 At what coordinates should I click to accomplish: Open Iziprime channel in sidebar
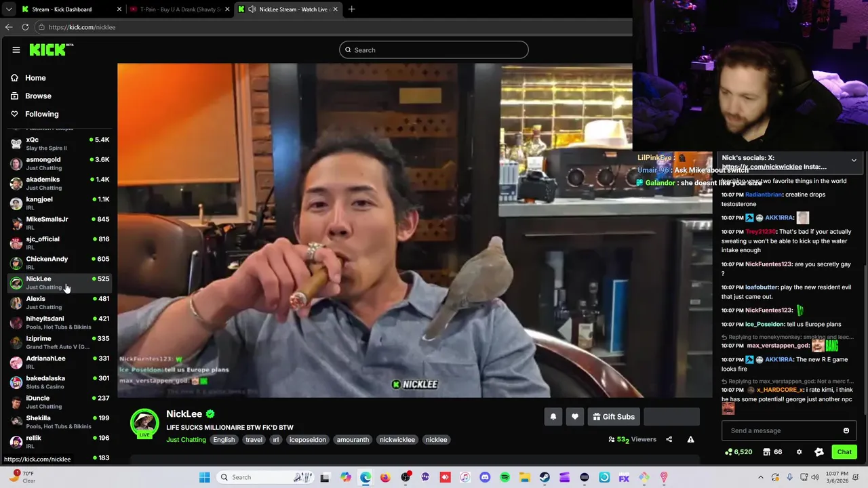pyautogui.click(x=60, y=342)
